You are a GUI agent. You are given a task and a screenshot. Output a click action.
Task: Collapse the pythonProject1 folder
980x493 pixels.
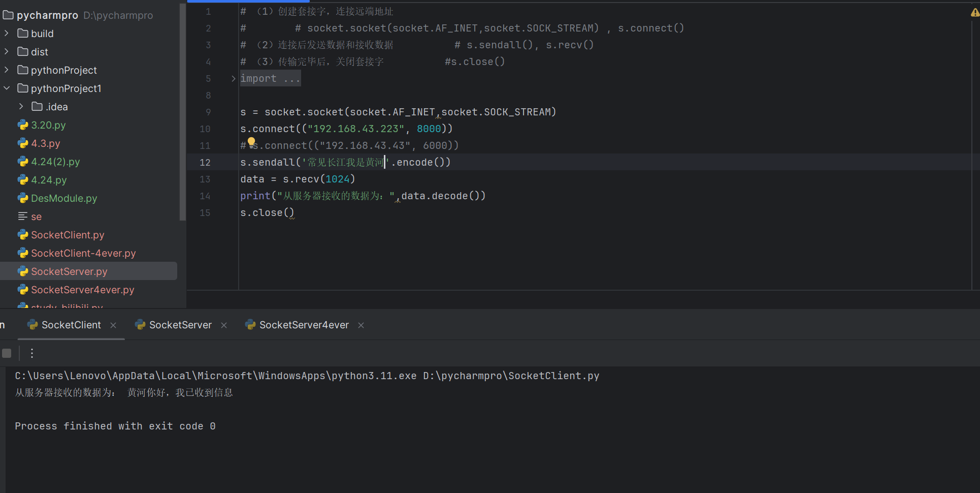[x=7, y=88]
